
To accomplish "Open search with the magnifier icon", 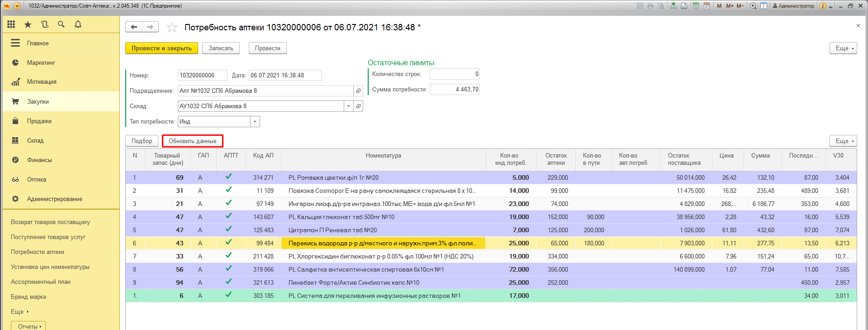I will (61, 24).
